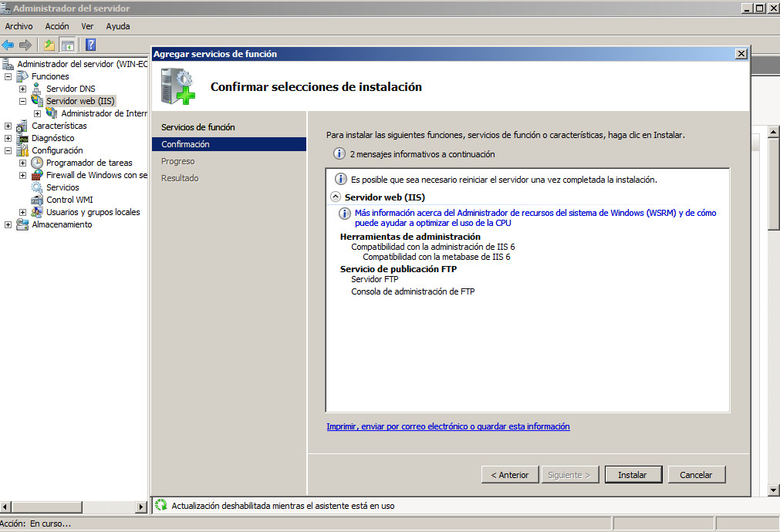This screenshot has height=532, width=780.
Task: Expand the Almacenamiento tree node
Action: tap(8, 224)
